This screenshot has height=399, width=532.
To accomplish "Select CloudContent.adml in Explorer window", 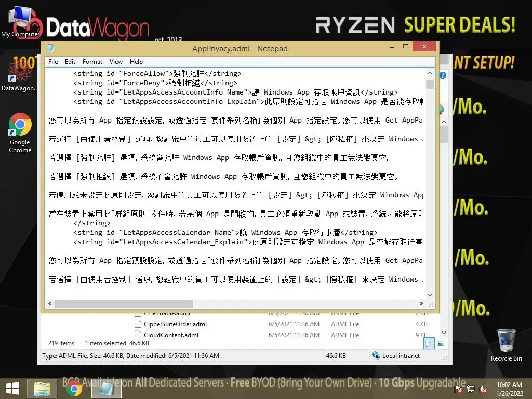I will pos(171,335).
